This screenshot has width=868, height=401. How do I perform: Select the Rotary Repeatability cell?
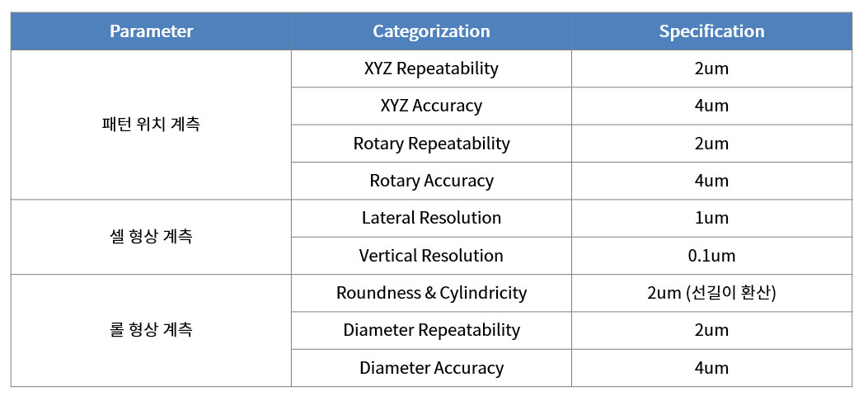(431, 144)
